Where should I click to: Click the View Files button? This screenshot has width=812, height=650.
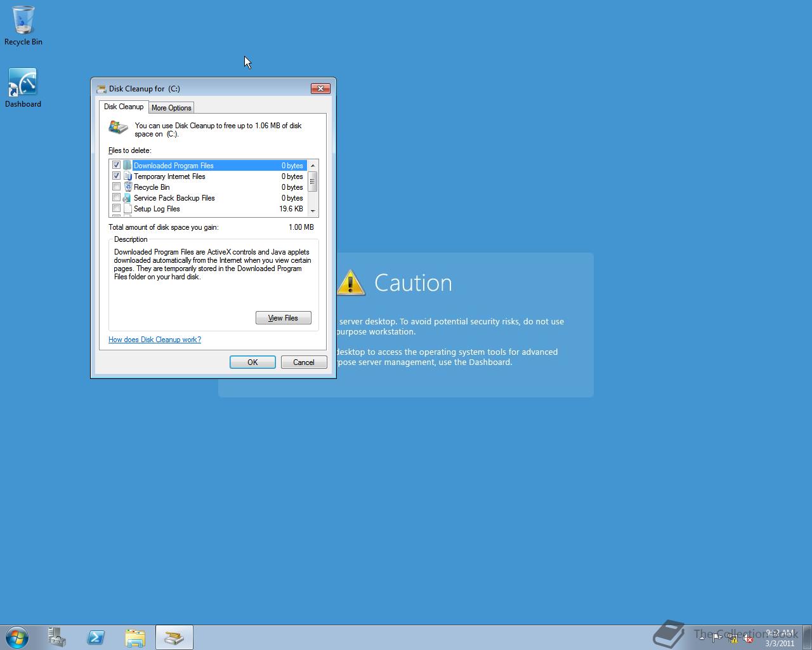pyautogui.click(x=284, y=318)
